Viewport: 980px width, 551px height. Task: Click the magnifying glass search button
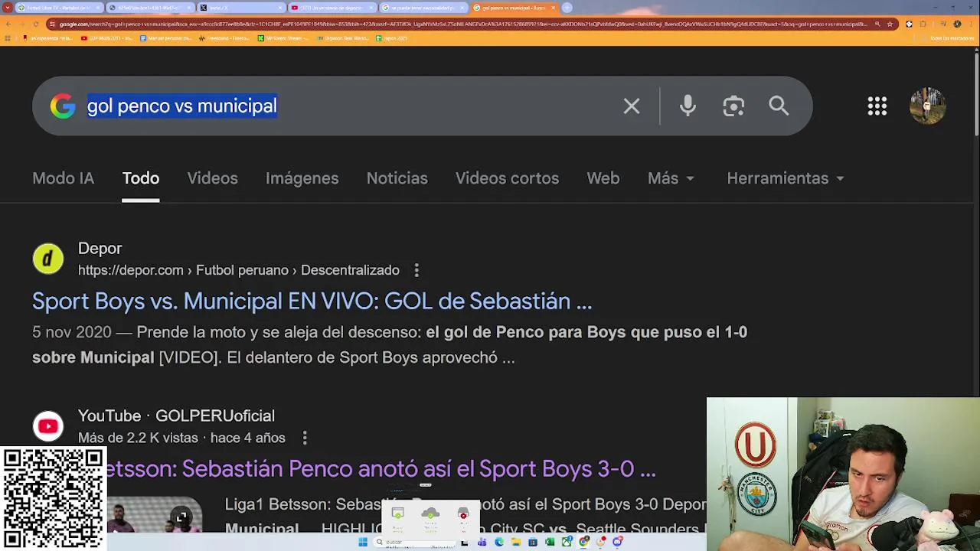click(x=779, y=106)
